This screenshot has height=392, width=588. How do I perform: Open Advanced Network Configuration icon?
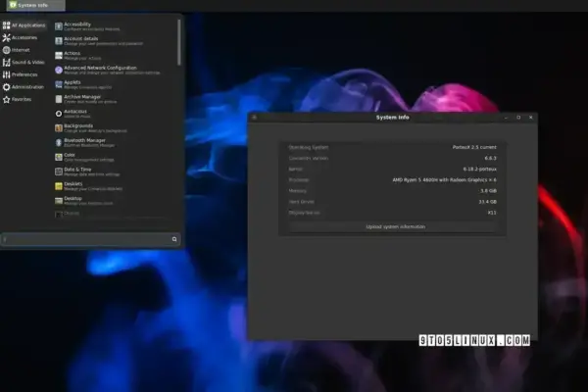click(59, 70)
